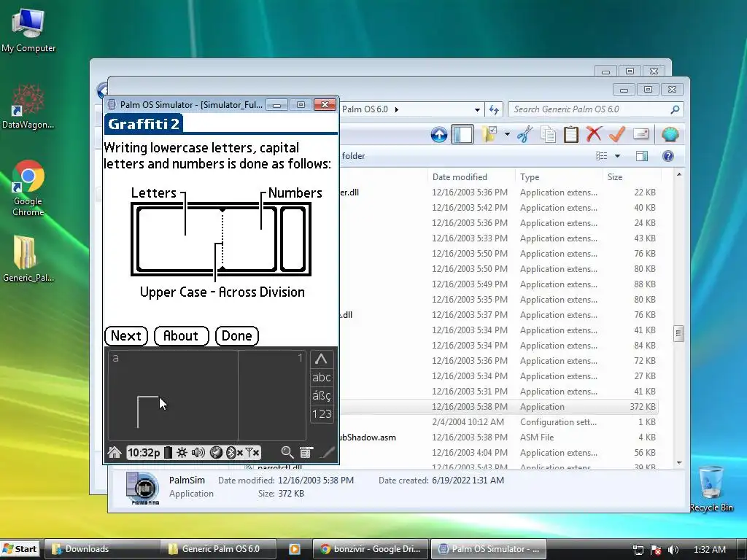This screenshot has height=560, width=747.
Task: Toggle the preview pane icon
Action: pos(642,156)
